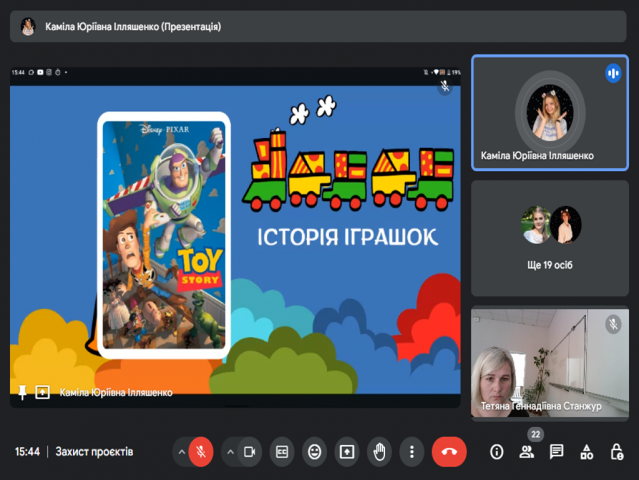Show the participants list
639x480 pixels.
pos(527,451)
